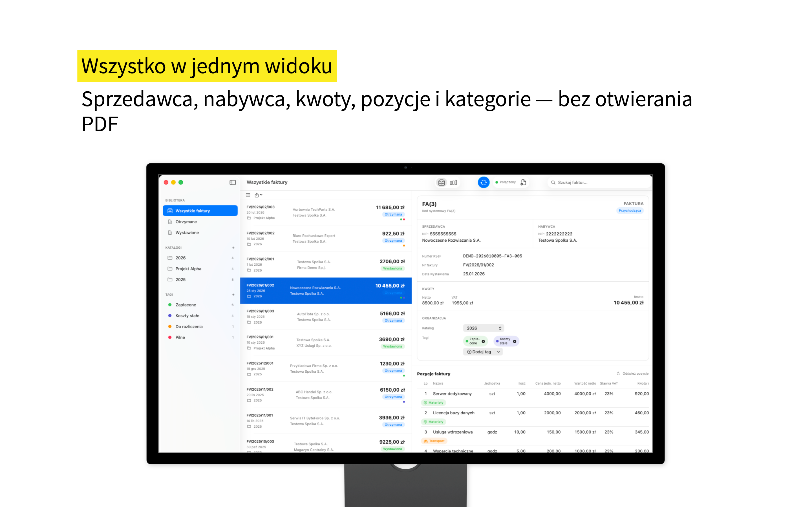Screen dimensions: 812x507
Task: Select the statistics chart icon in the toolbar
Action: point(454,182)
